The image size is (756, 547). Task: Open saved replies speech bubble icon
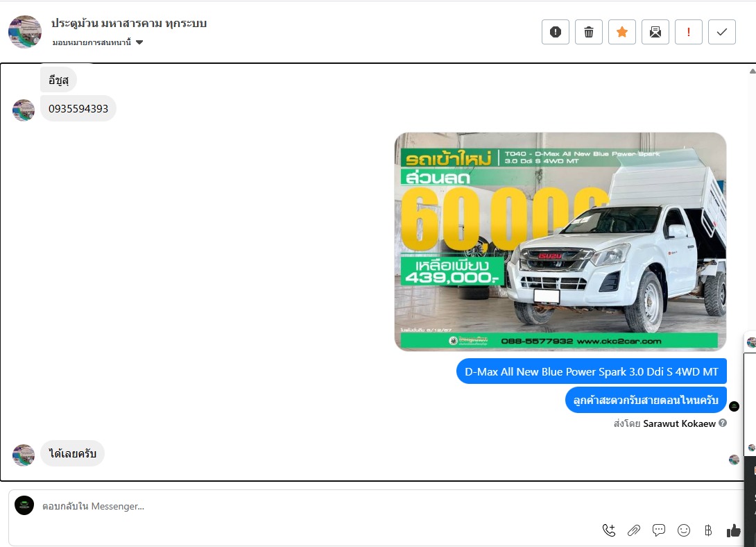659,530
